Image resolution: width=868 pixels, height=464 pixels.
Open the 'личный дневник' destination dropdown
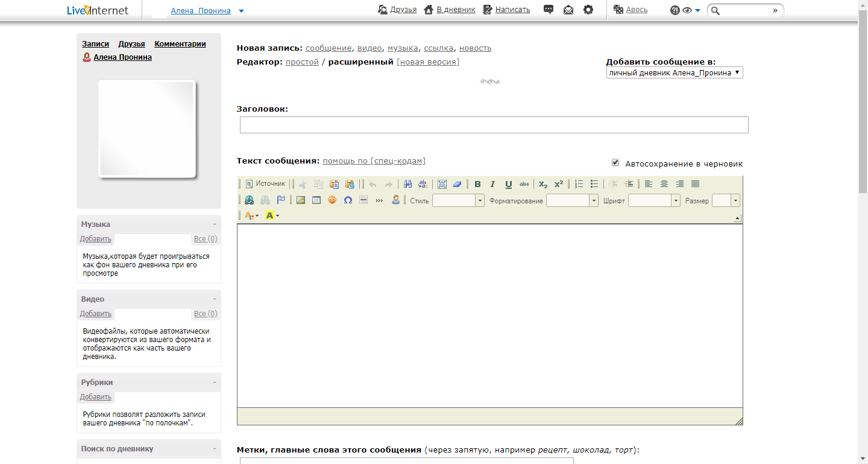click(x=675, y=73)
